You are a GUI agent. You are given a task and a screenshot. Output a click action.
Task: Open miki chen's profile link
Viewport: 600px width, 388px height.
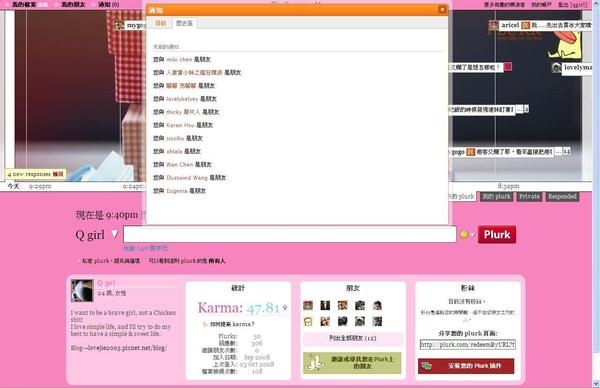[179, 59]
